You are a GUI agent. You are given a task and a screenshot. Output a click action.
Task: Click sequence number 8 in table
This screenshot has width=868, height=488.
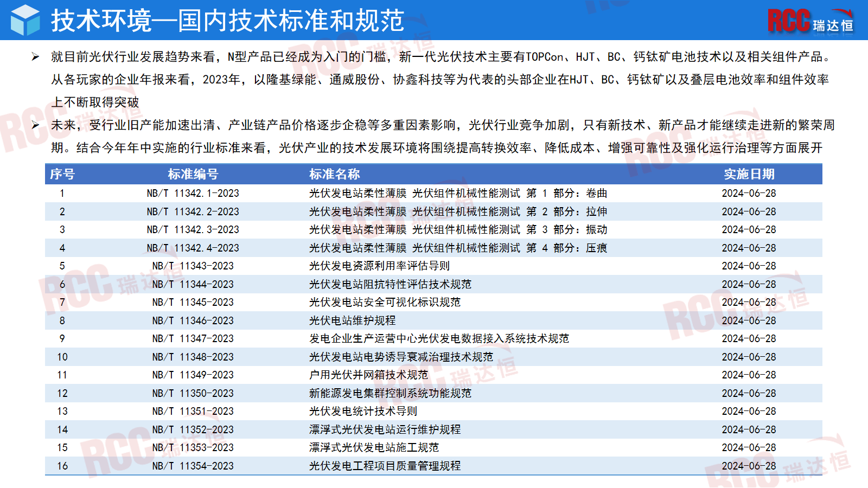point(62,320)
